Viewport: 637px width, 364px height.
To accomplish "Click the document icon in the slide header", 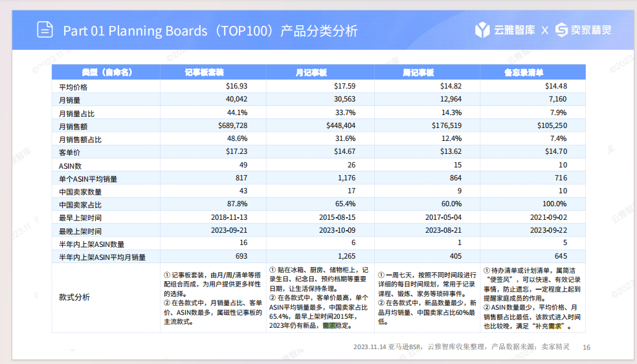I will click(45, 30).
